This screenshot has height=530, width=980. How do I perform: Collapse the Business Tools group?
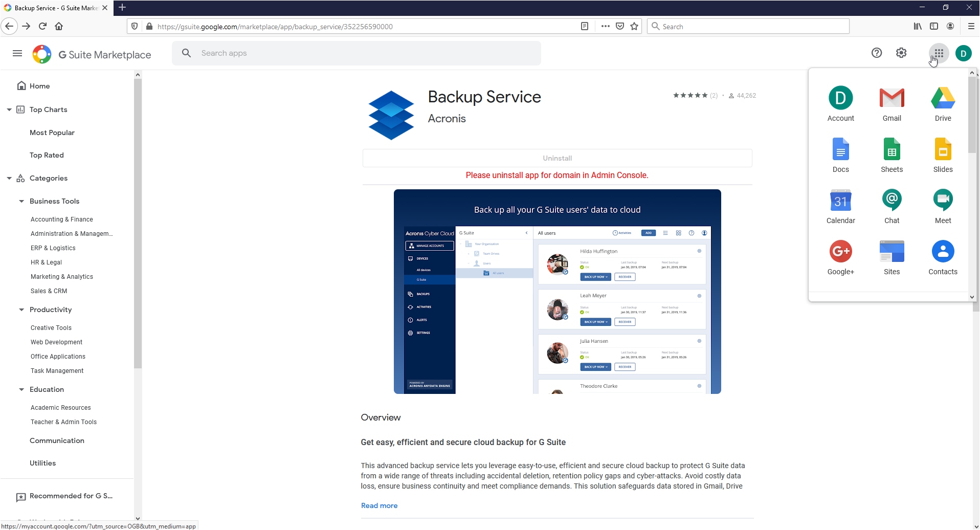click(x=21, y=201)
